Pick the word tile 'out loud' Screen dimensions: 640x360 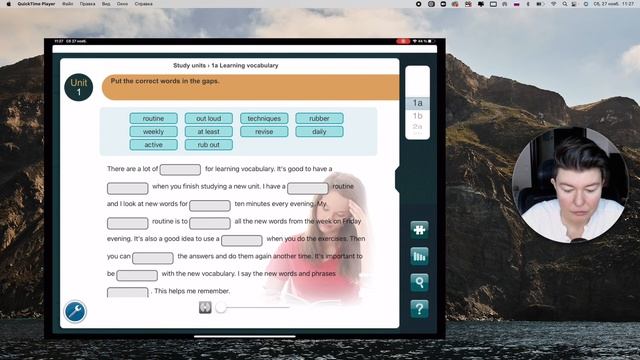click(209, 118)
